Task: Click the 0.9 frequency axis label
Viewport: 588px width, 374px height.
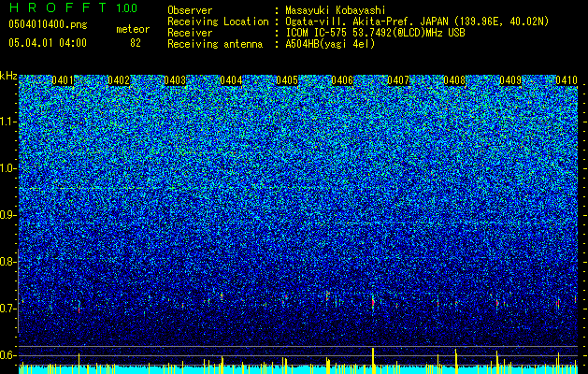Action: [x=8, y=215]
